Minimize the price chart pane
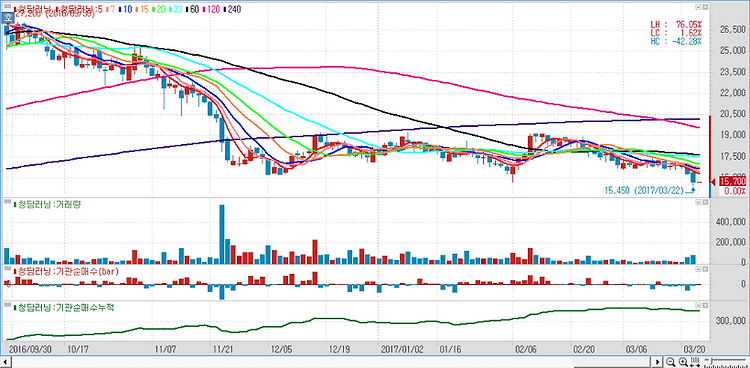The height and width of the screenshot is (368, 750). coord(698,7)
